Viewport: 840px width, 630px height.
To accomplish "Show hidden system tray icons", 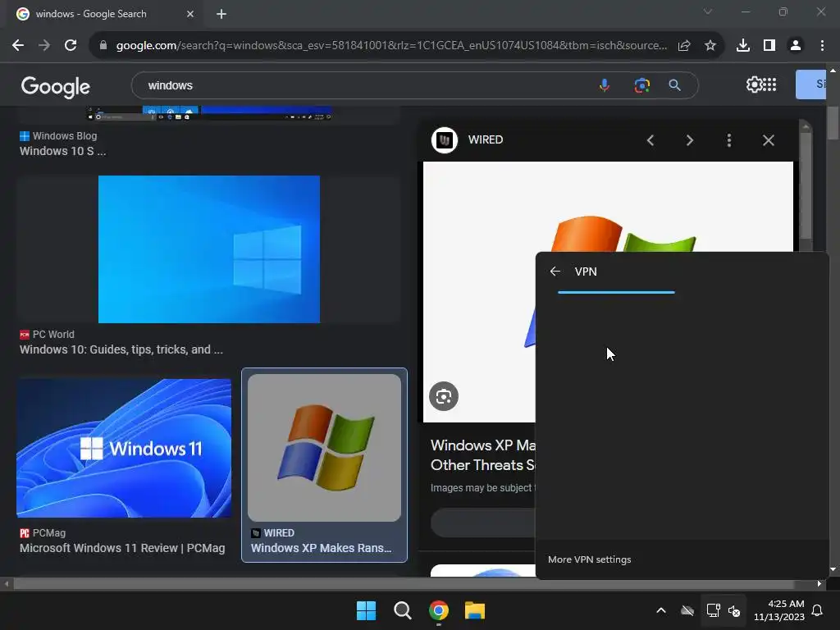I will tap(661, 610).
